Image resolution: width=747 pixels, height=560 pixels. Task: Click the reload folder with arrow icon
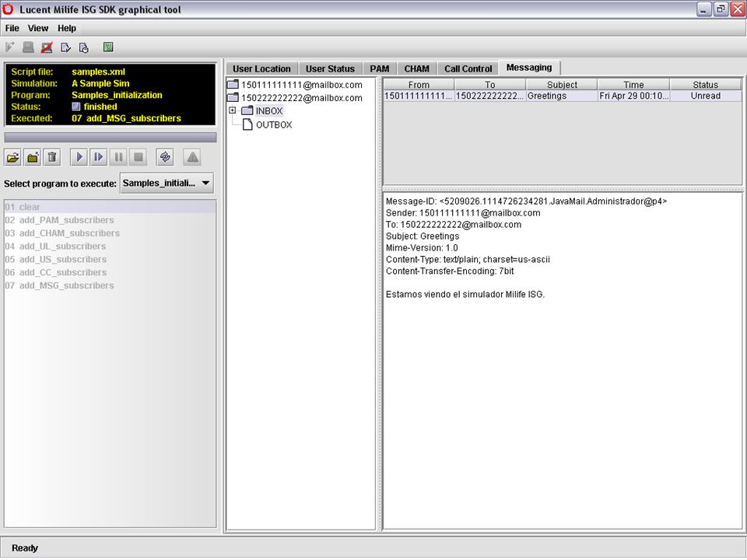pyautogui.click(x=33, y=157)
